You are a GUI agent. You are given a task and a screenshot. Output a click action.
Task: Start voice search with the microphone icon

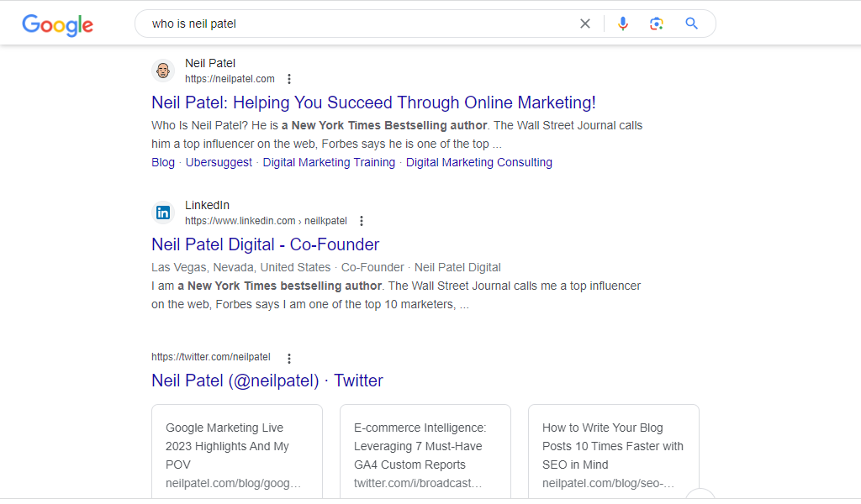623,24
